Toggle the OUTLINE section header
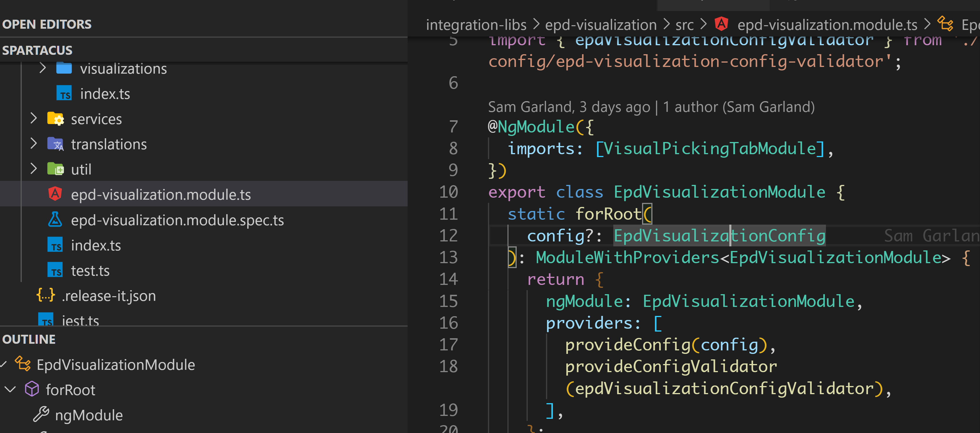The width and height of the screenshot is (980, 433). [x=29, y=339]
